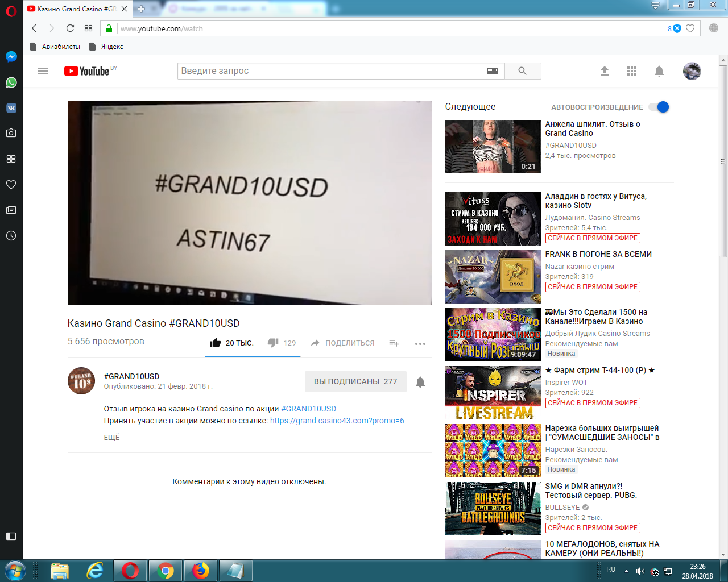728x582 pixels.
Task: Open the three-dot more actions menu
Action: point(420,343)
